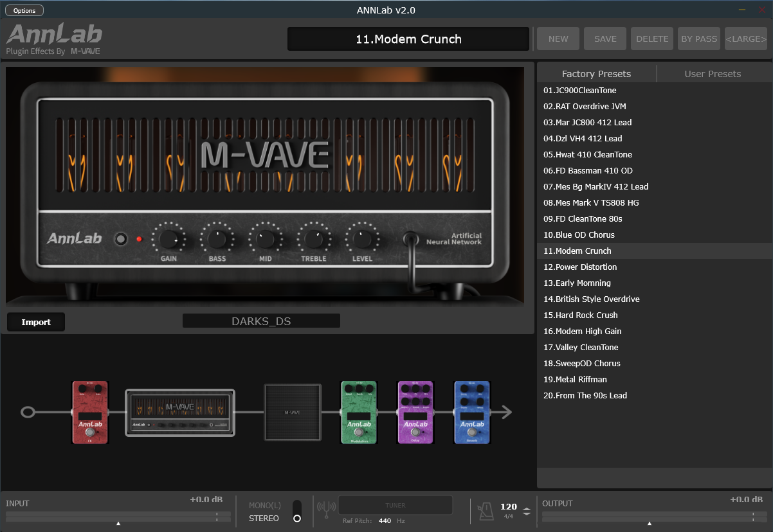This screenshot has width=773, height=532.
Task: Select preset 09.FD CleanTone 80s
Action: tap(654, 219)
